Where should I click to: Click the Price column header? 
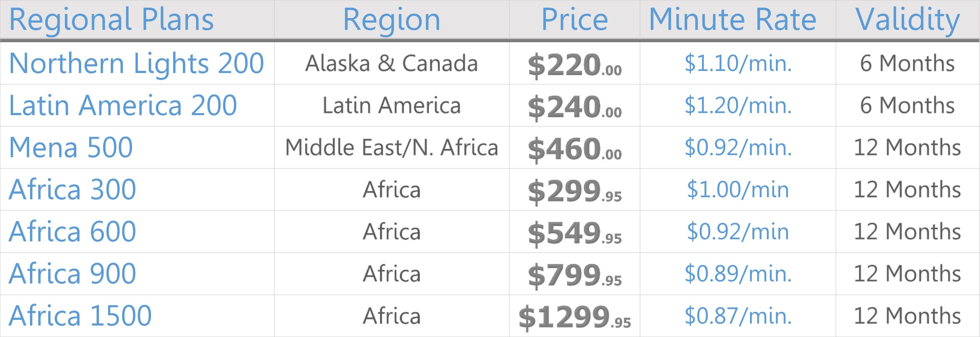[574, 19]
